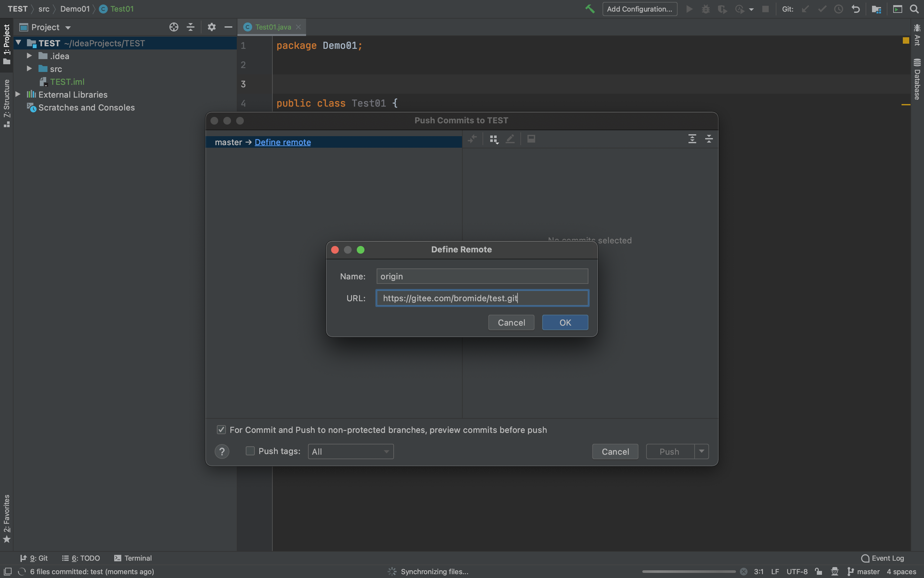Screen dimensions: 924x578
Task: Hide Project panel with minus icon
Action: pos(228,27)
